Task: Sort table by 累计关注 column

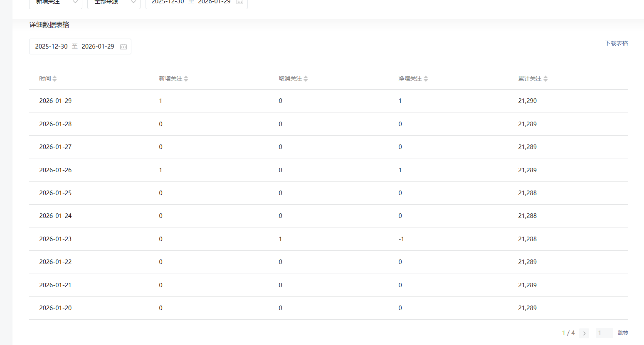Action: pyautogui.click(x=545, y=79)
